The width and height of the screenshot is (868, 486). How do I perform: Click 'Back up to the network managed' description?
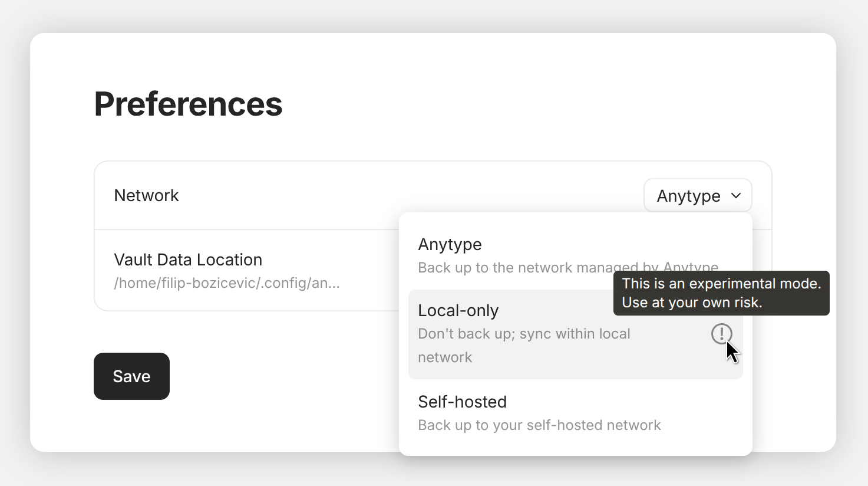[x=513, y=268]
